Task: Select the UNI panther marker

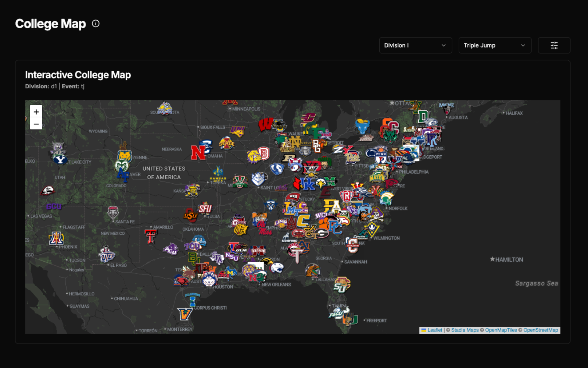Action: (237, 131)
